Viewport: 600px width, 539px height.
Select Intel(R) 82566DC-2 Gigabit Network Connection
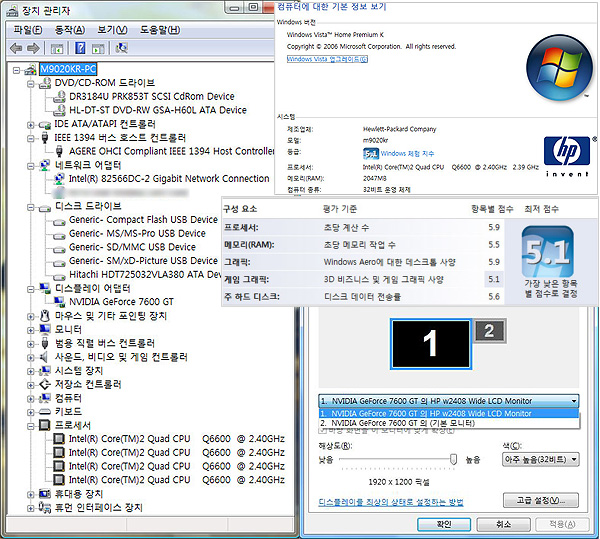169,179
